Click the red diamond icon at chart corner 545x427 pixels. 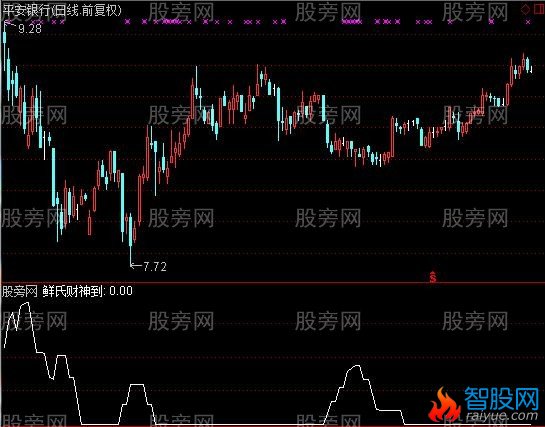coord(526,10)
